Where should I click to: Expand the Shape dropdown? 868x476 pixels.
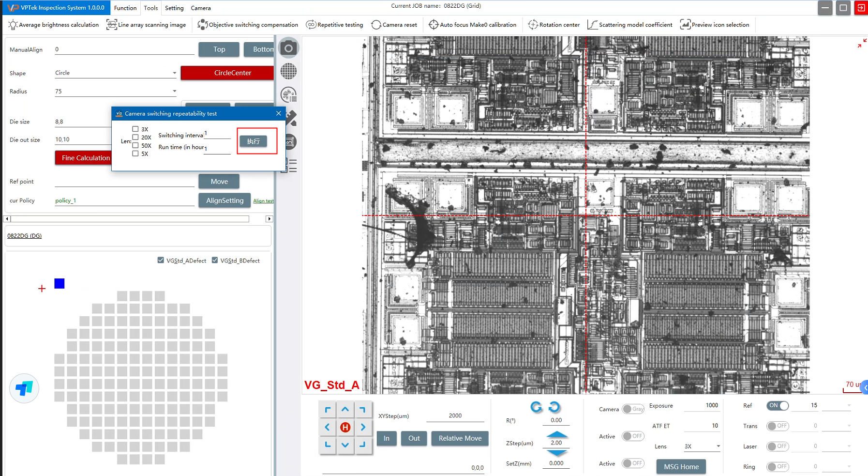pyautogui.click(x=174, y=73)
